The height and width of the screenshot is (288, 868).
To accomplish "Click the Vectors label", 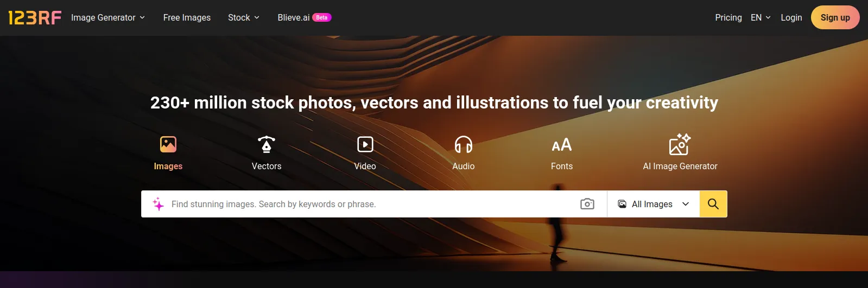I will pyautogui.click(x=267, y=166).
